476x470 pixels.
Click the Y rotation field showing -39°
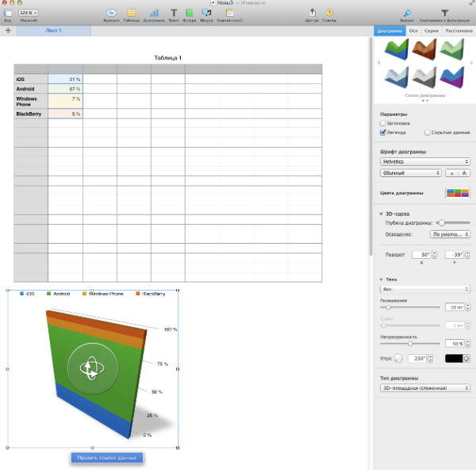point(455,255)
